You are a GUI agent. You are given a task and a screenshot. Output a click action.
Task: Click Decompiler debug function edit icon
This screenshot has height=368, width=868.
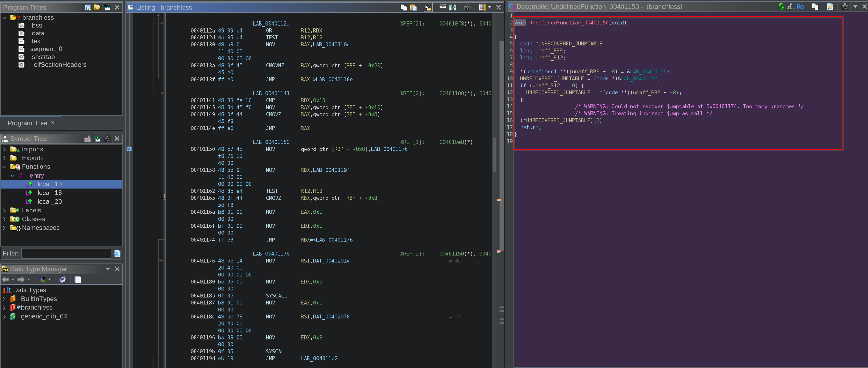pos(830,7)
